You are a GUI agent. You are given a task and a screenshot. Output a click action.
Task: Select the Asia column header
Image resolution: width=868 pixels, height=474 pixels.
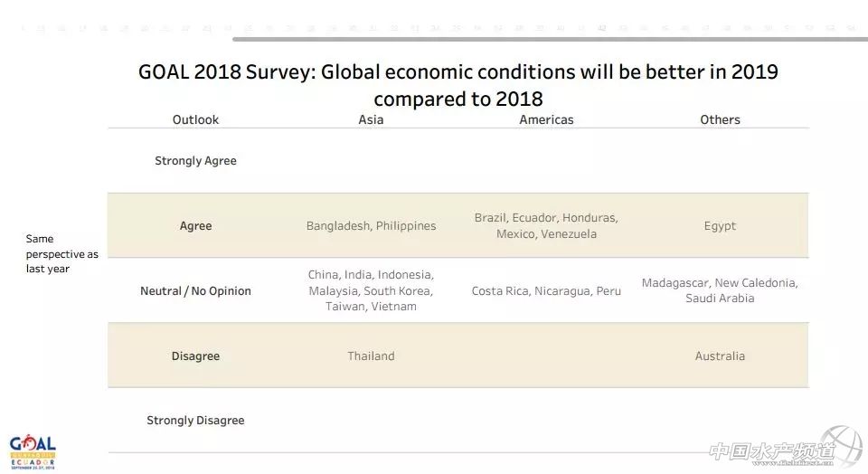click(371, 119)
